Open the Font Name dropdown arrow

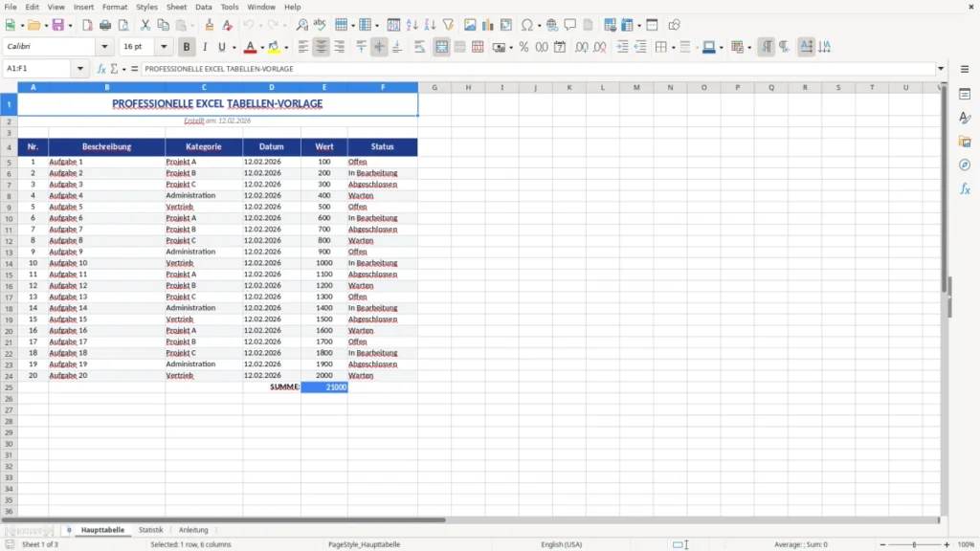click(x=104, y=46)
